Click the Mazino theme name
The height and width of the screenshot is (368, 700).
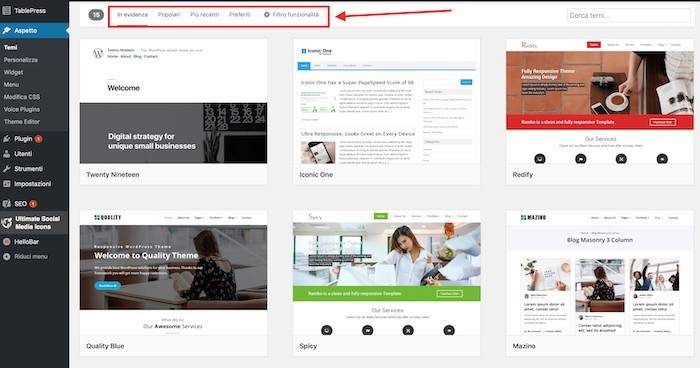[524, 346]
